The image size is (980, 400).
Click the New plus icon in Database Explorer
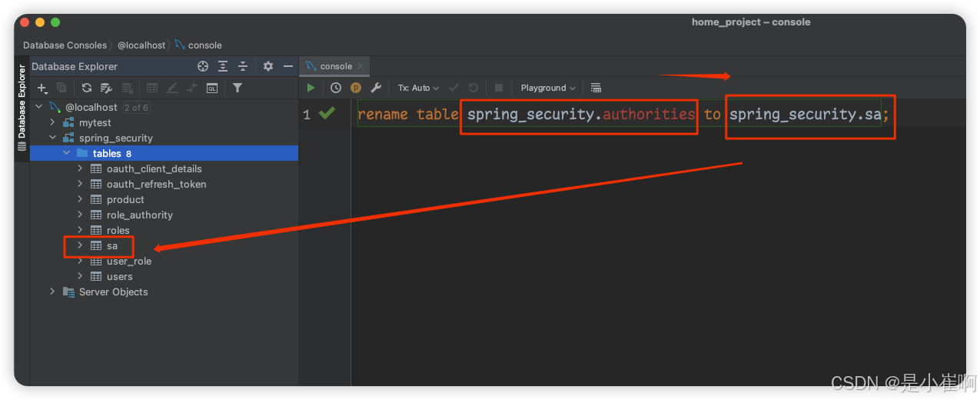click(x=42, y=88)
